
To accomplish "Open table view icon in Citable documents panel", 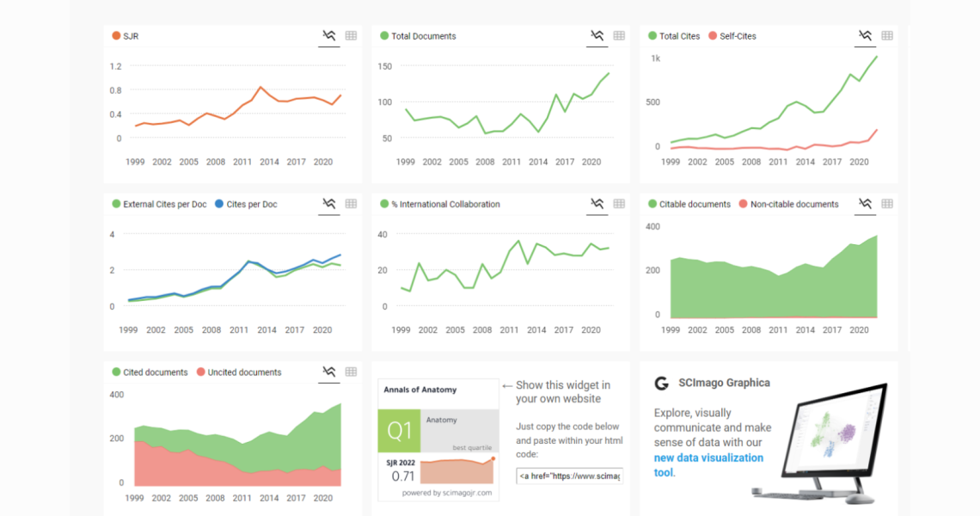I will (887, 204).
